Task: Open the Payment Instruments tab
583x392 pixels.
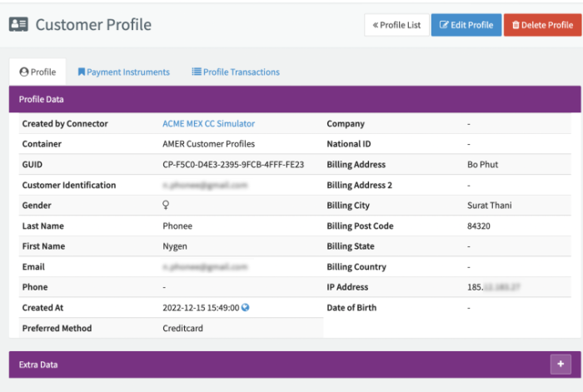Action: [124, 72]
